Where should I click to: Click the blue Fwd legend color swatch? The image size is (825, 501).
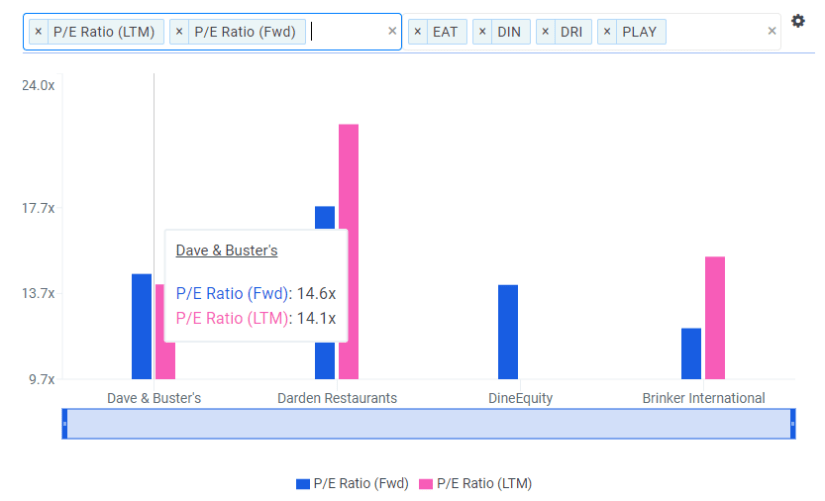point(303,484)
